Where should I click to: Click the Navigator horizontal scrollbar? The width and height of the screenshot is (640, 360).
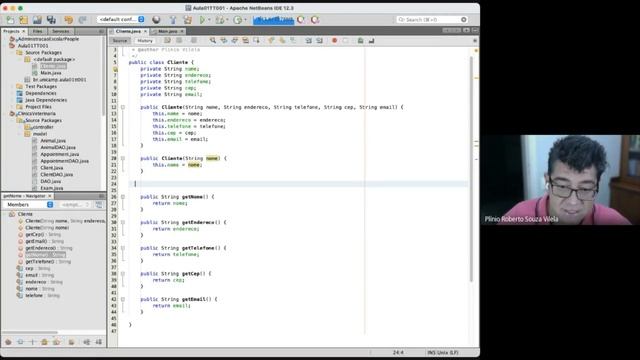pyautogui.click(x=29, y=333)
